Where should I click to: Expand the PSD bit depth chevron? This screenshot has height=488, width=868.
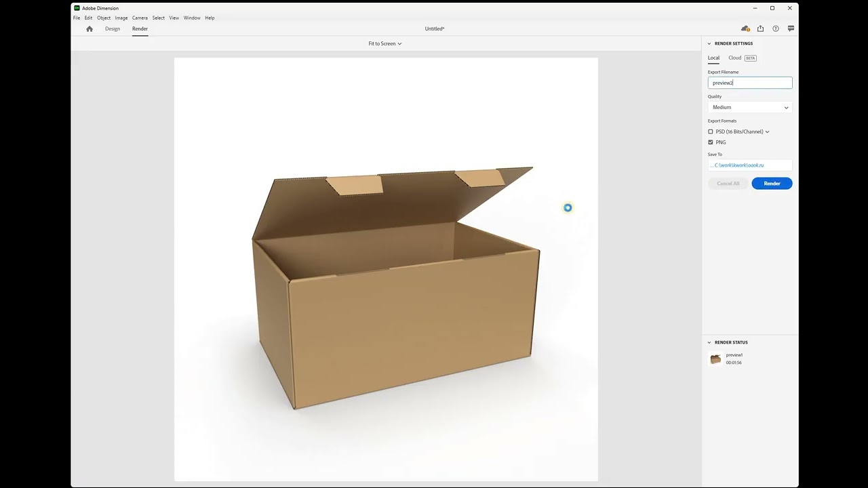(768, 131)
